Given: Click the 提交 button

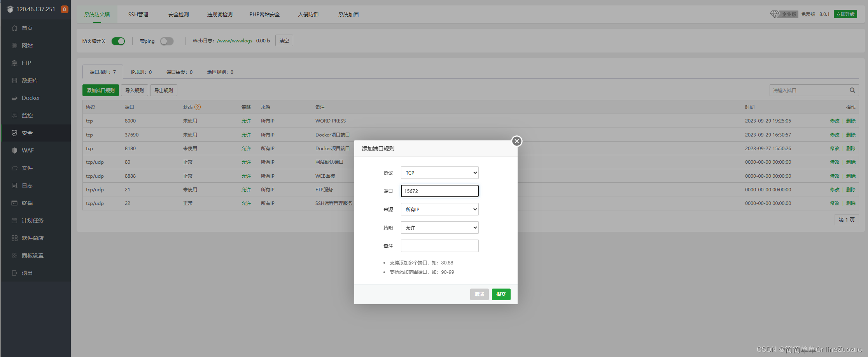Looking at the screenshot, I should 501,294.
